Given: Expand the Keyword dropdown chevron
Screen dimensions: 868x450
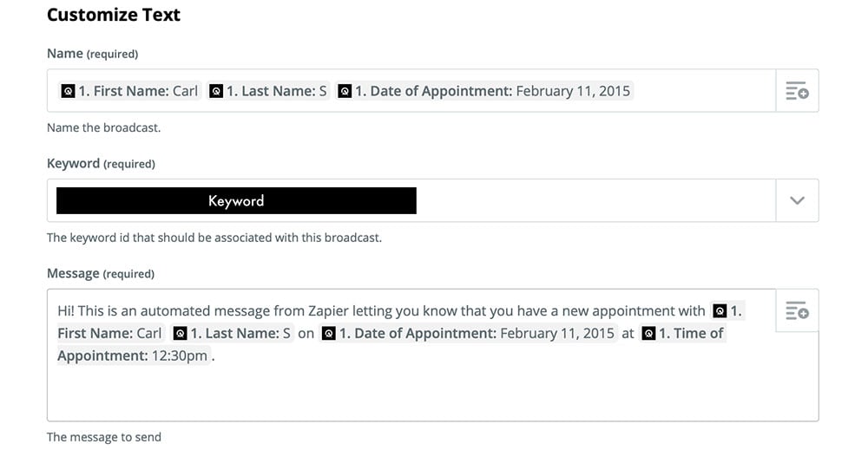Looking at the screenshot, I should [797, 200].
